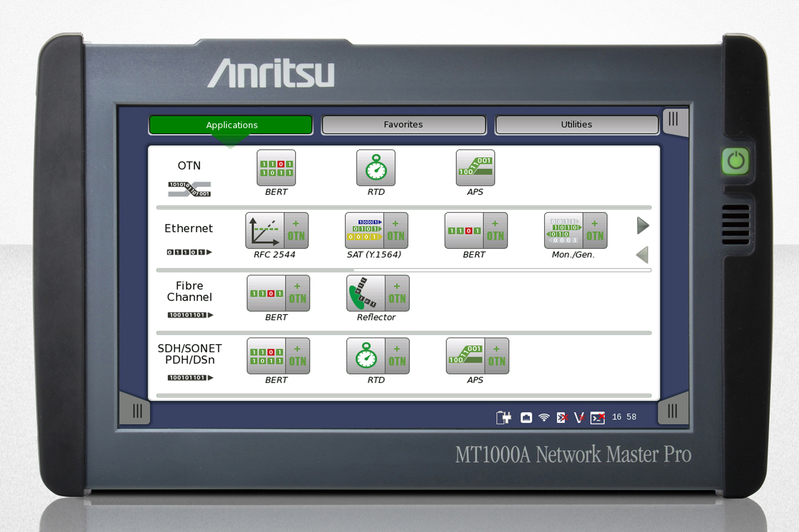Click the disabled Bluetooth status icon
The height and width of the screenshot is (532, 799).
pyautogui.click(x=562, y=417)
